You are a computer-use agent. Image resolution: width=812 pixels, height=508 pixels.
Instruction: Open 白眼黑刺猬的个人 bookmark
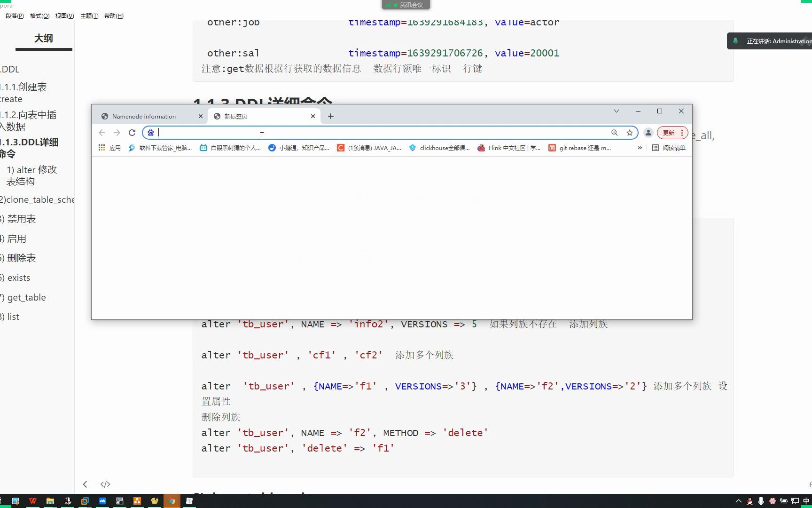230,148
